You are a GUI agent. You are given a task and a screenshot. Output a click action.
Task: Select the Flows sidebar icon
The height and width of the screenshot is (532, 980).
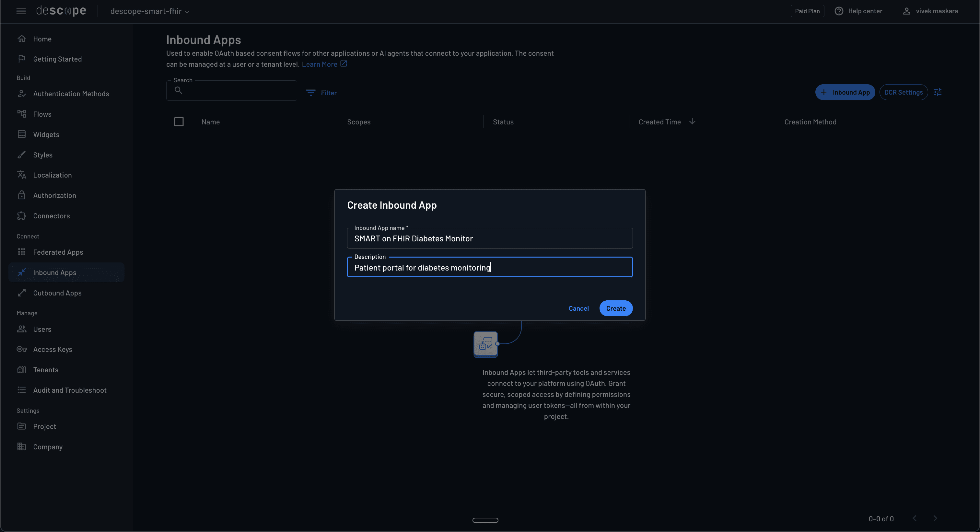tap(22, 114)
